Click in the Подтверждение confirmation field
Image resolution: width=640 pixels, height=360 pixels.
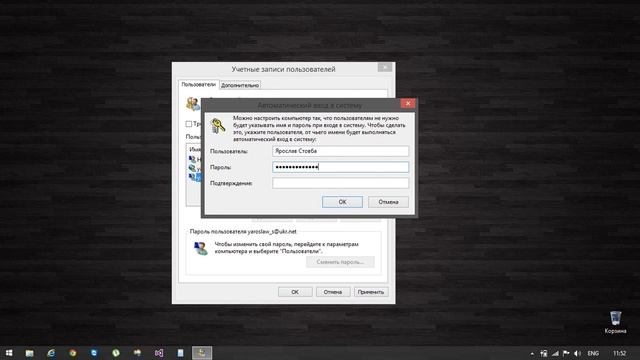click(x=340, y=183)
